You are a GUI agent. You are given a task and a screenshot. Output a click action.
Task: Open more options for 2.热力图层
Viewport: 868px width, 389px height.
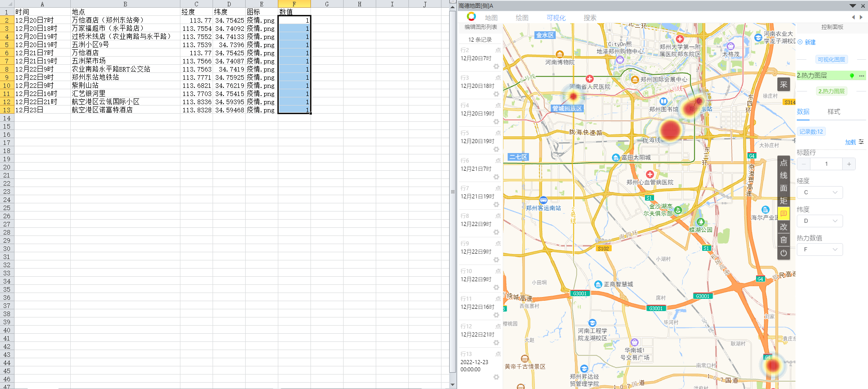(x=861, y=76)
